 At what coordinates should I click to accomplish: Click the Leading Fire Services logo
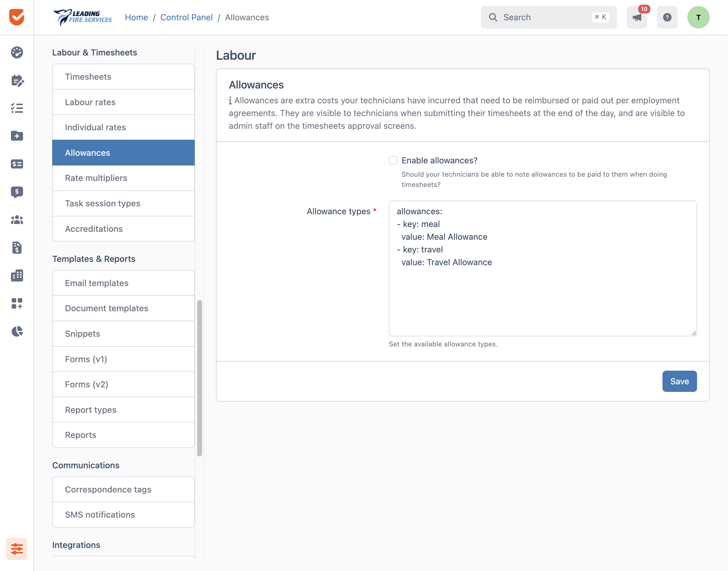tap(82, 17)
